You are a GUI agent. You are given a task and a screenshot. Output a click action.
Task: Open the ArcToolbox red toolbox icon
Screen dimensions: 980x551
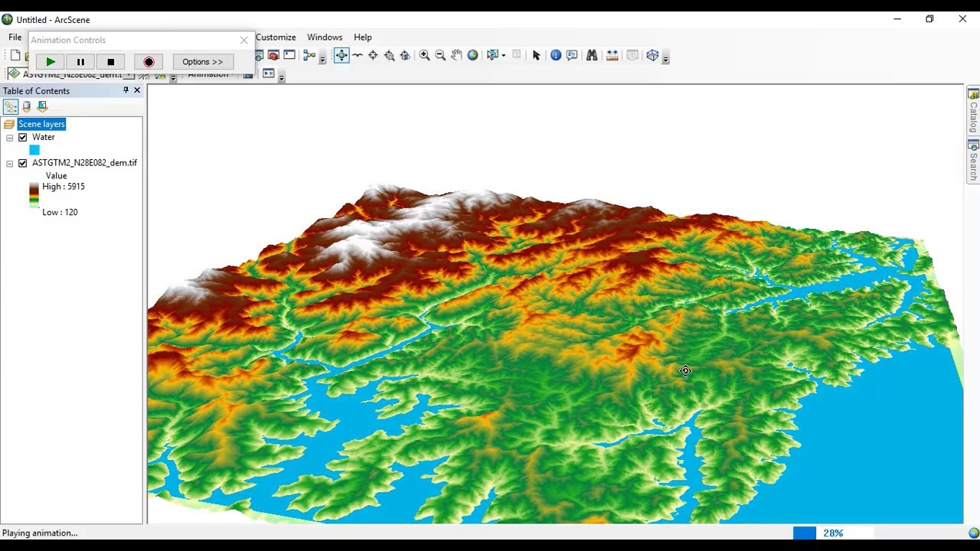[273, 55]
